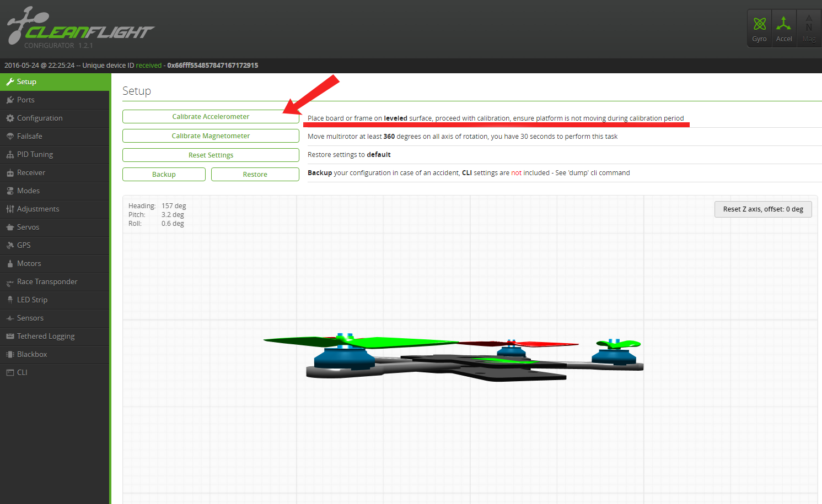
Task: Click the Setup page heading
Action: [x=137, y=91]
